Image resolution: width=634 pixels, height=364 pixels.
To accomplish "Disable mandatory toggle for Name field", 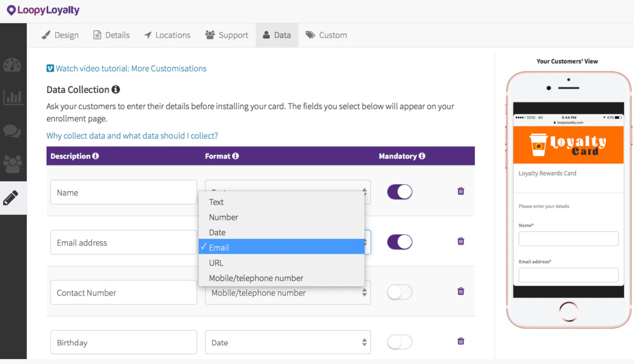I will [x=400, y=192].
